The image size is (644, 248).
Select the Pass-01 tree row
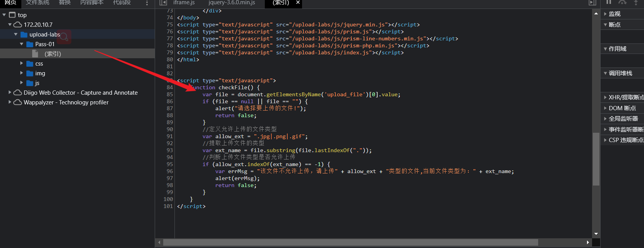(x=78, y=44)
